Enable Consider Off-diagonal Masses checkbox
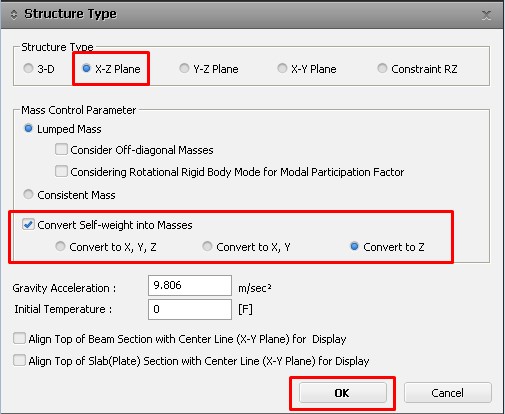 tap(61, 149)
